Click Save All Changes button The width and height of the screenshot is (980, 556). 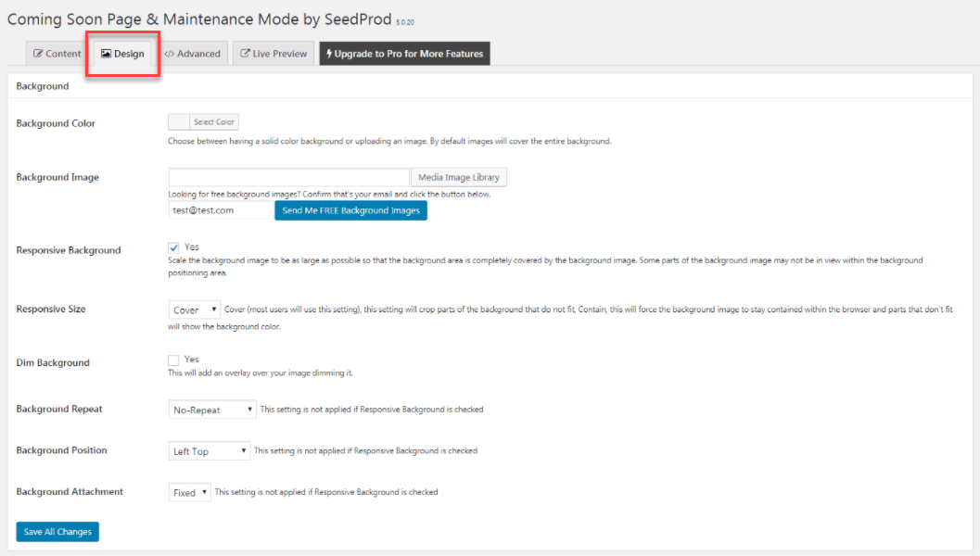click(x=57, y=532)
